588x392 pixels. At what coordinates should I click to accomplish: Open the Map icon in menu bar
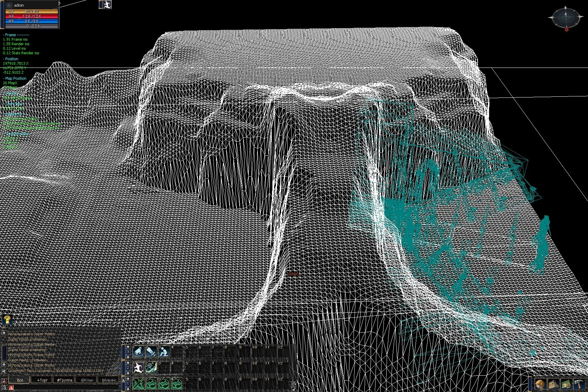(x=566, y=384)
